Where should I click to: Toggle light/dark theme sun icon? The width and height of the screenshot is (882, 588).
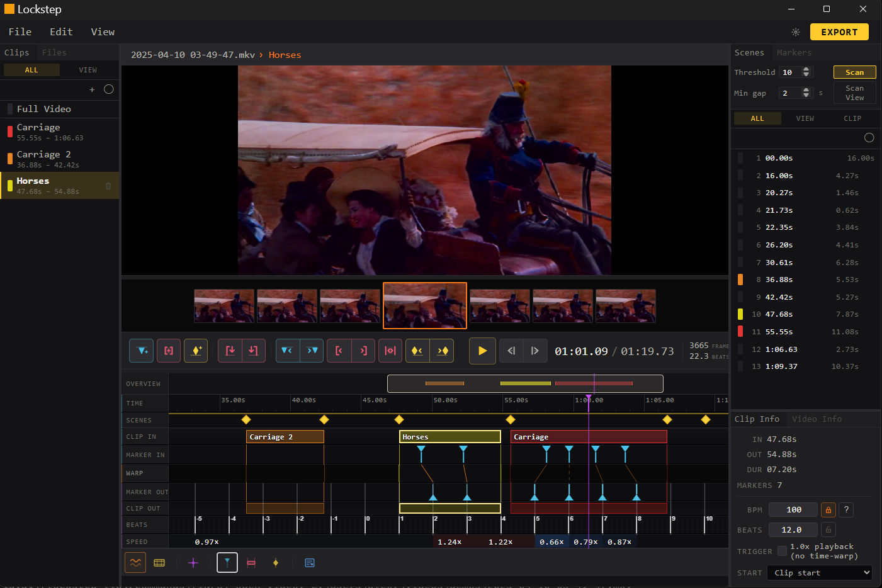pyautogui.click(x=796, y=32)
